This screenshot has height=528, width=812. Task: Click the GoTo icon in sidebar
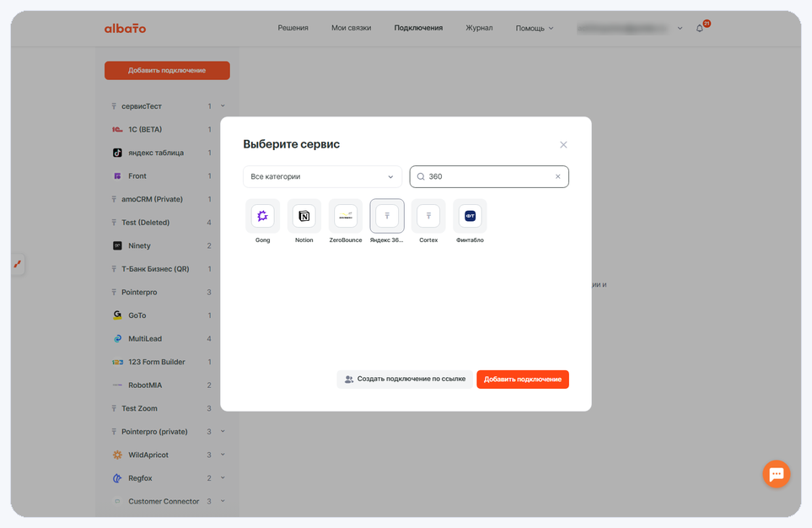click(117, 315)
